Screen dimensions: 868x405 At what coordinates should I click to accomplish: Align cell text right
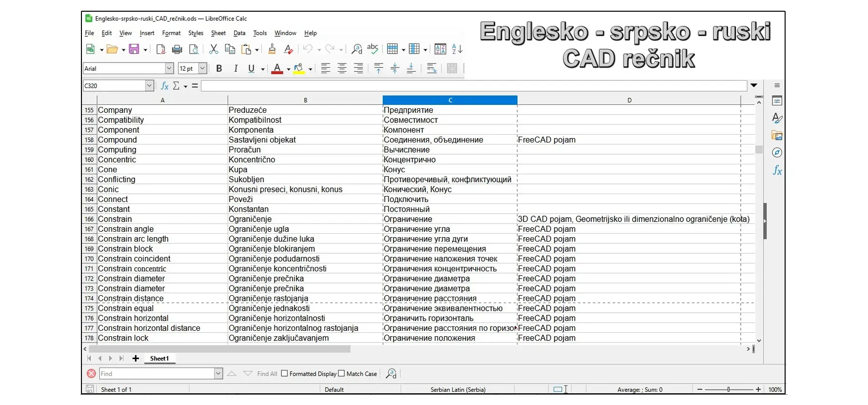coord(358,69)
